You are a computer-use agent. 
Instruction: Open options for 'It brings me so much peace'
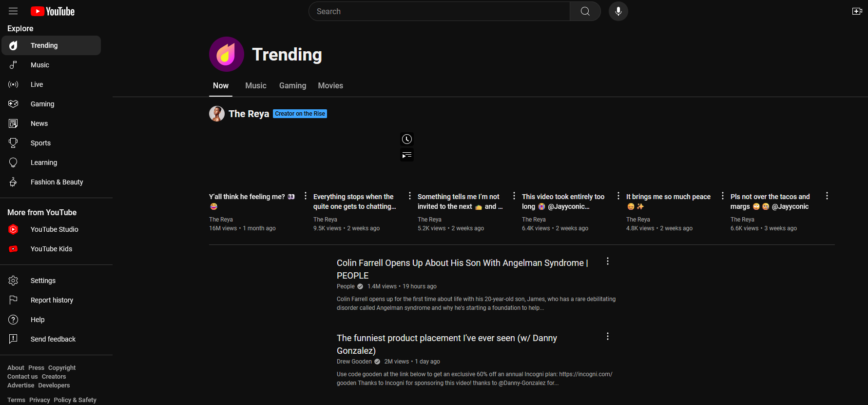point(723,196)
